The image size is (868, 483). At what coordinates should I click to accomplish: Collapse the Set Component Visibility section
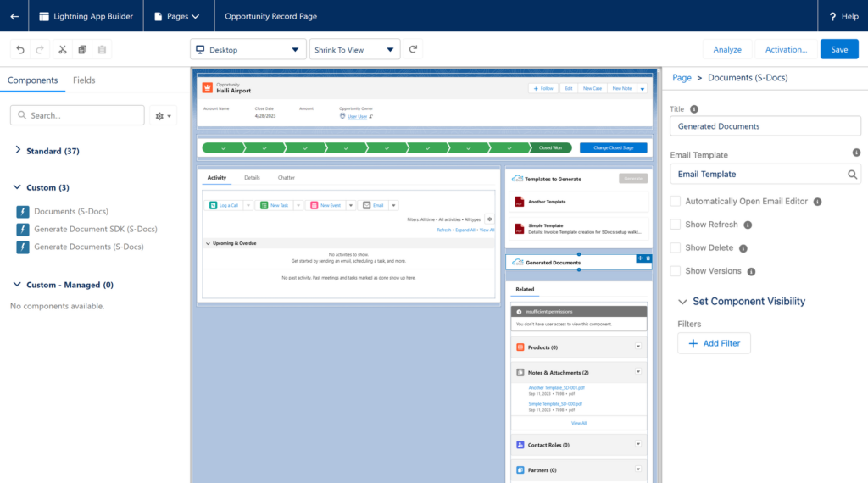coord(682,302)
